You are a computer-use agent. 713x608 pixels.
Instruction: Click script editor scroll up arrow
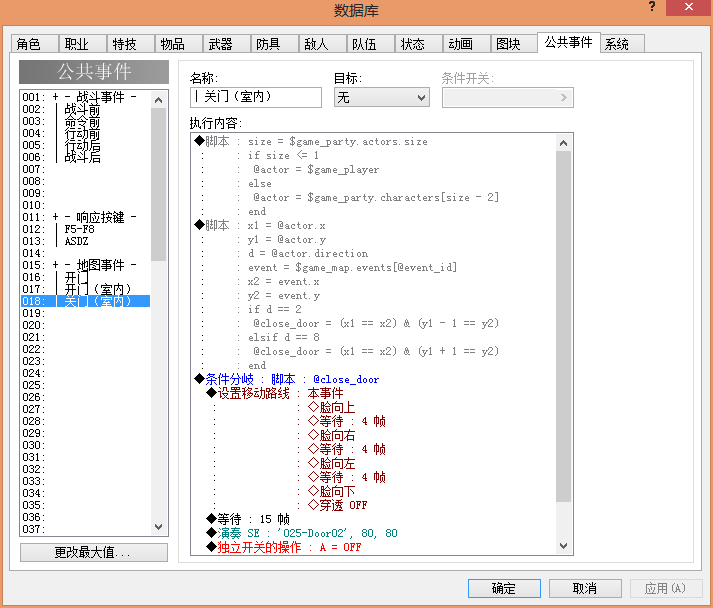(x=563, y=143)
